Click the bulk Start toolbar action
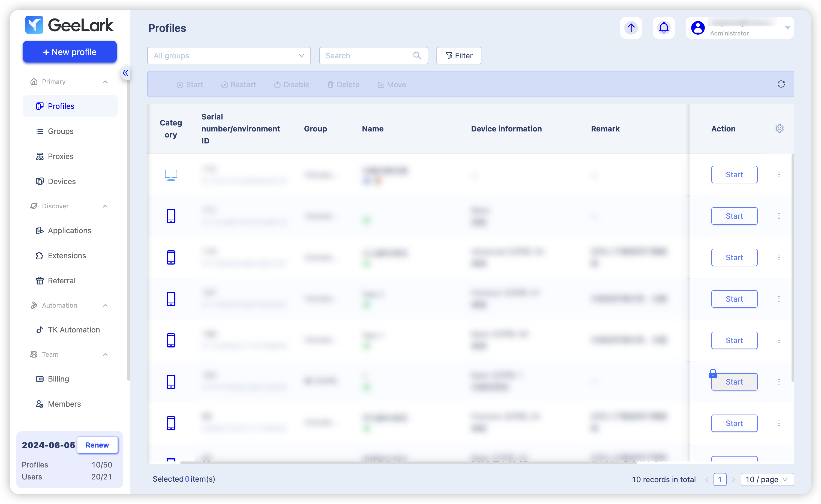821x504 pixels. 190,85
